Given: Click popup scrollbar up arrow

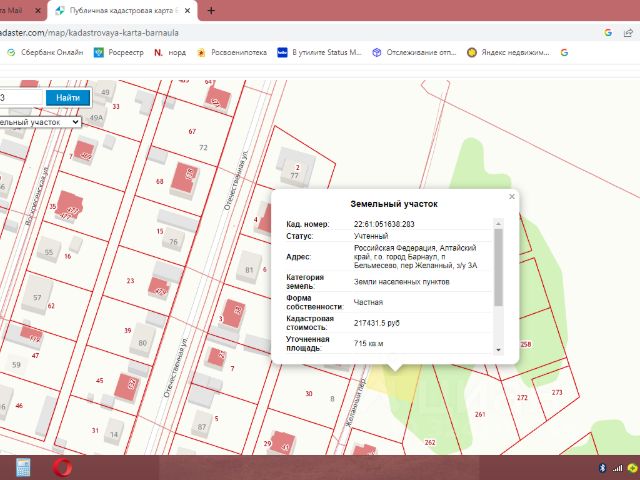Looking at the screenshot, I should (x=498, y=225).
